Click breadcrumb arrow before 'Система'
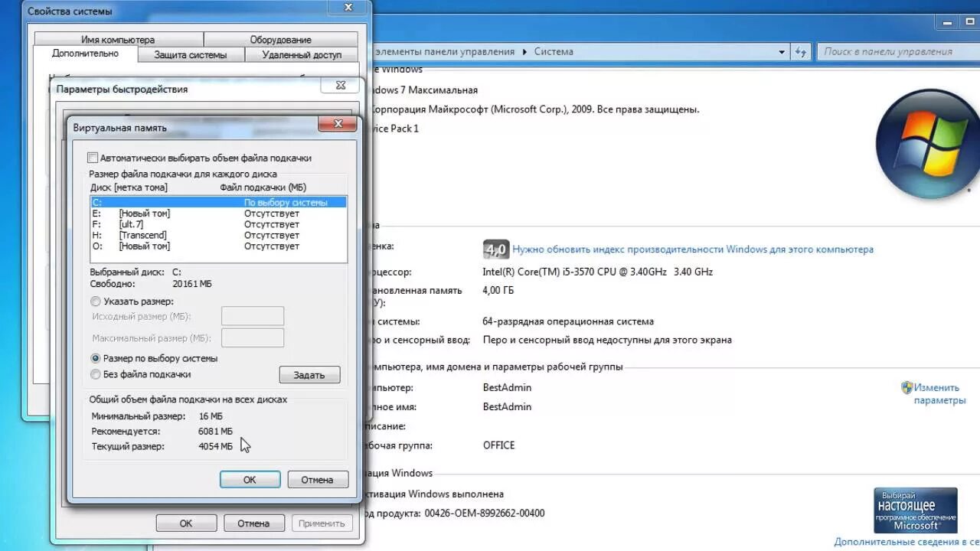 525,52
